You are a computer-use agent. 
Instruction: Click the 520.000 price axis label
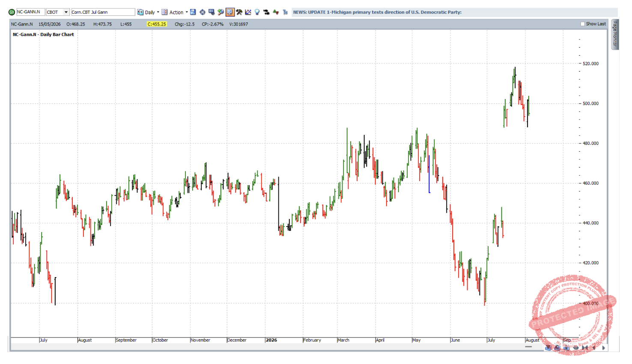tap(590, 63)
